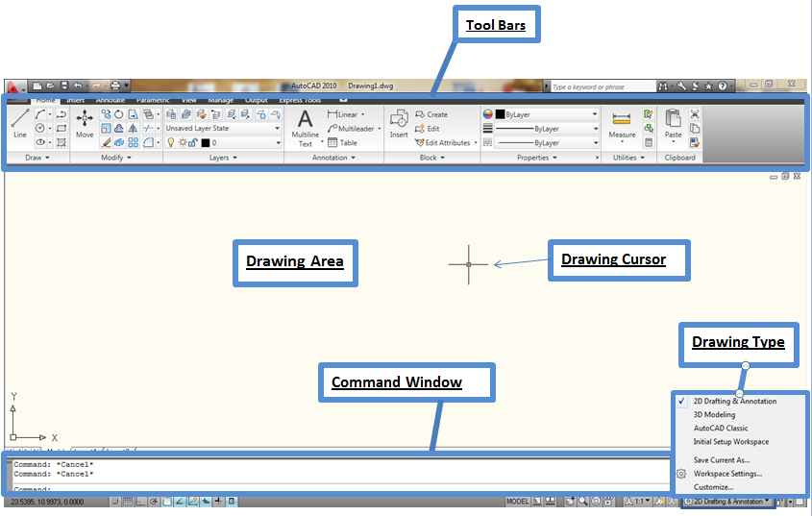Select the Move tool in Modify panel
Screen dimensions: 812x516
point(85,123)
